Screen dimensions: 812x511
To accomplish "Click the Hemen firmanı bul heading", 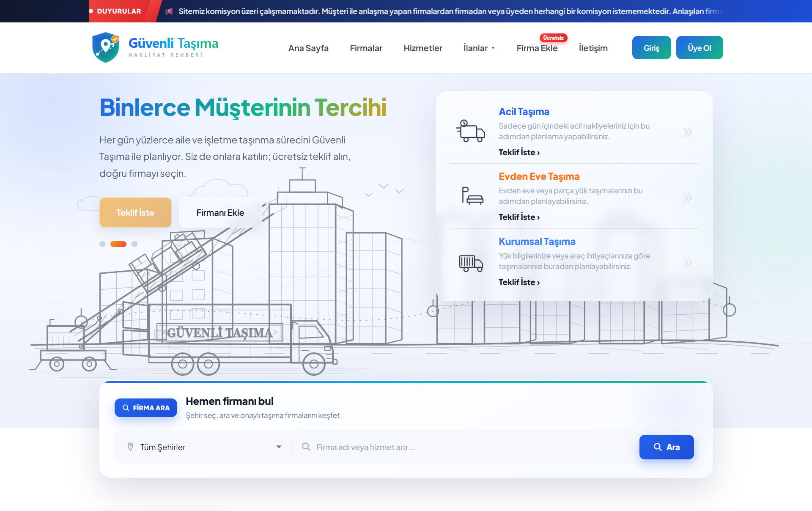I will tap(230, 401).
